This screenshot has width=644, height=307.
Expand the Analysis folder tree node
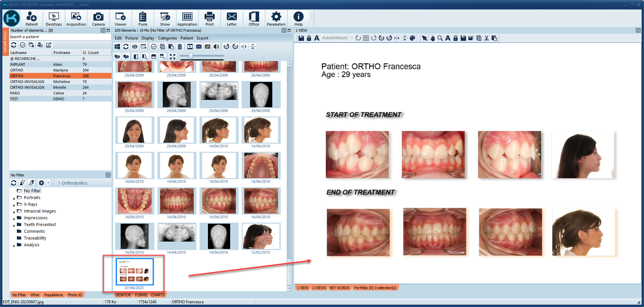coord(14,245)
